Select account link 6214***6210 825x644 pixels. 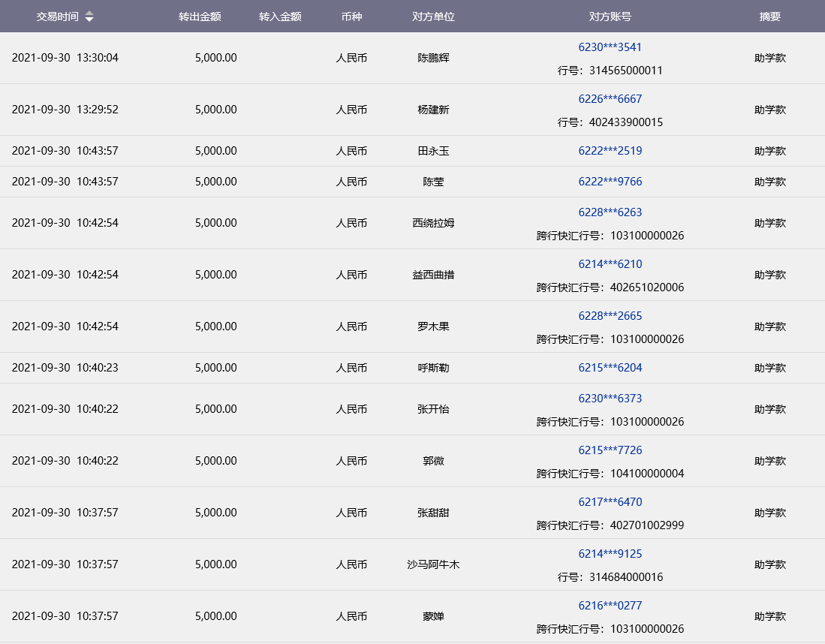point(610,263)
